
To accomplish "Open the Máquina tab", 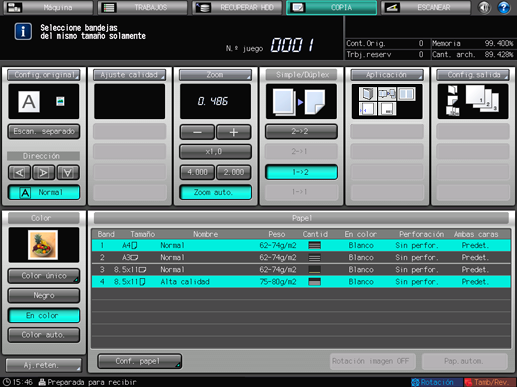I will (x=48, y=7).
